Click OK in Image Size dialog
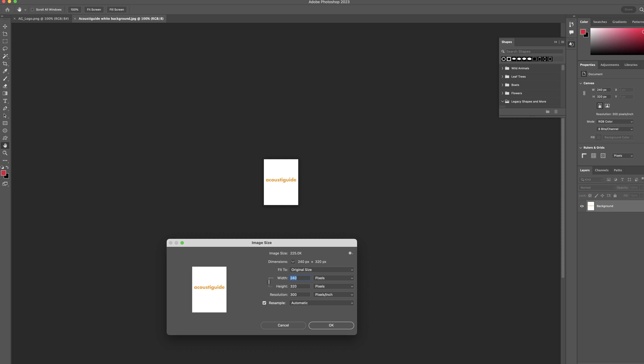Viewport: 644px width, 364px height. coord(331,325)
